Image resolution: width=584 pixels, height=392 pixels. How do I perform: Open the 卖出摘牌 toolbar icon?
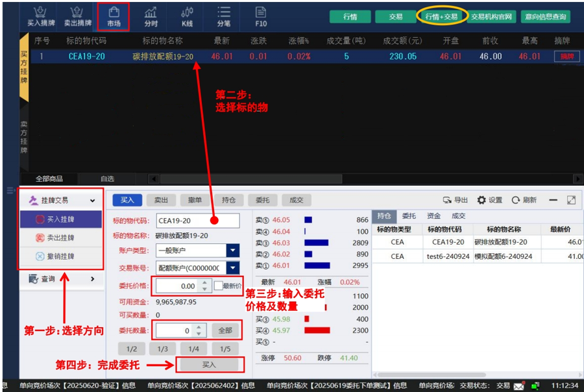(x=77, y=16)
